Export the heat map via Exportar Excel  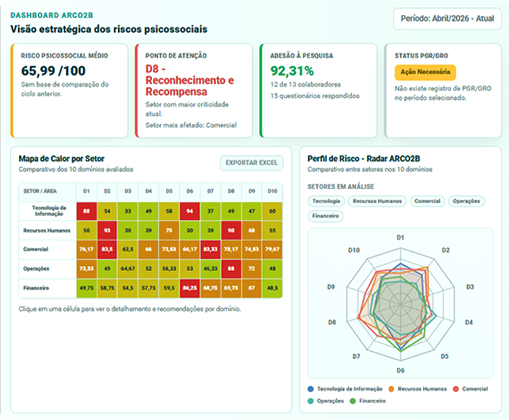click(251, 163)
